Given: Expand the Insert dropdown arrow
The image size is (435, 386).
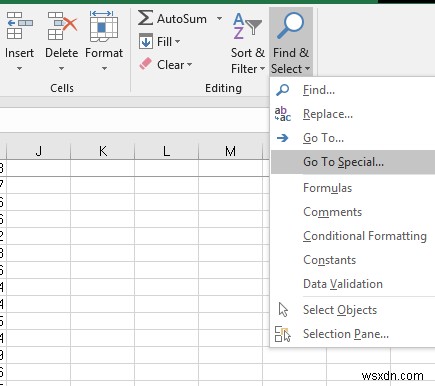Looking at the screenshot, I should (x=19, y=68).
